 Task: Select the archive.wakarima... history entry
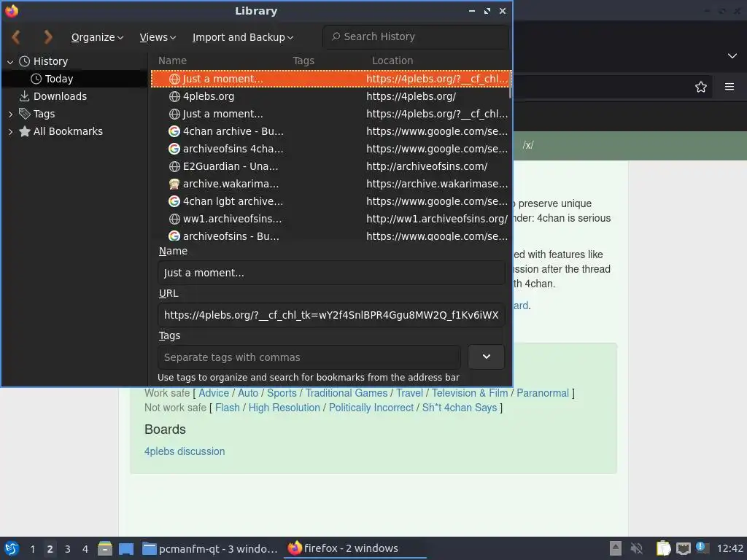330,184
